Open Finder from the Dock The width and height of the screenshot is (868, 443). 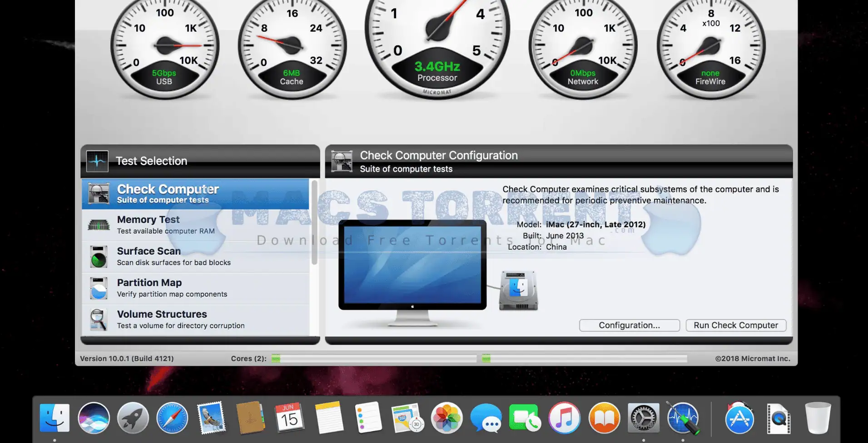55,418
